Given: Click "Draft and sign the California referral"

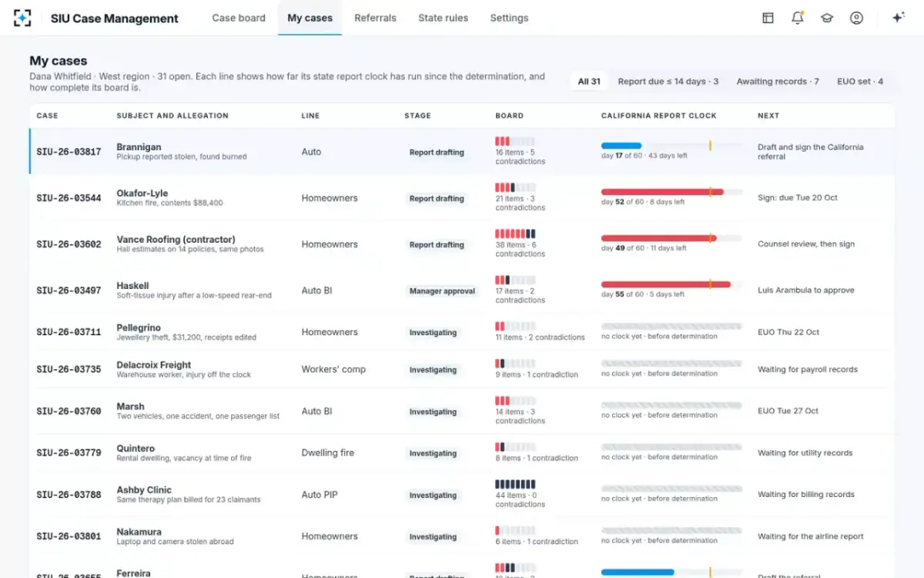Looking at the screenshot, I should (810, 152).
